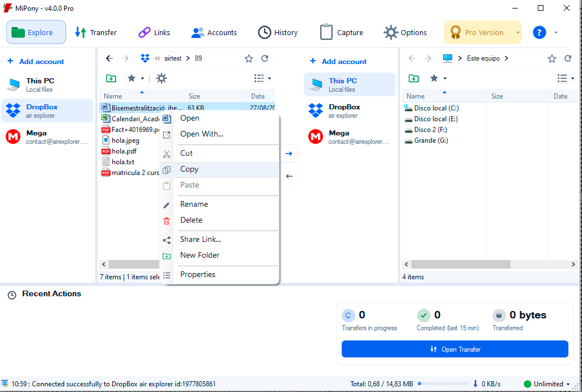Create new folder in left pane toolbar

coord(111,78)
